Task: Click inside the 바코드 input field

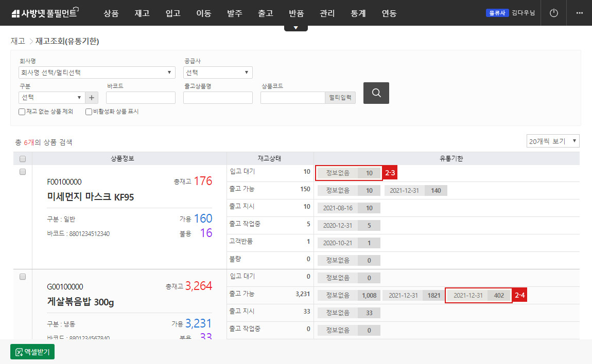Action: point(140,97)
